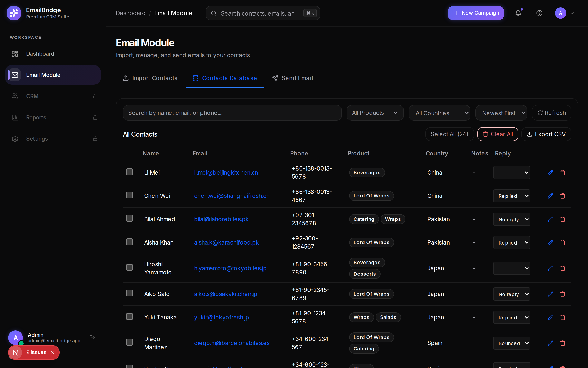Delete the Hiroshi Yamamoto contact
The width and height of the screenshot is (588, 368).
pyautogui.click(x=562, y=268)
